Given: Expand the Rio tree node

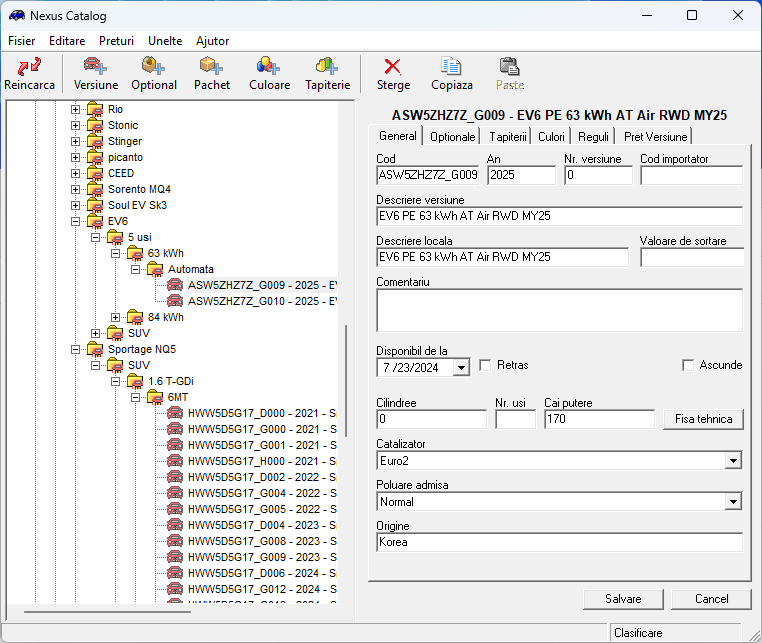Looking at the screenshot, I should click(x=75, y=109).
